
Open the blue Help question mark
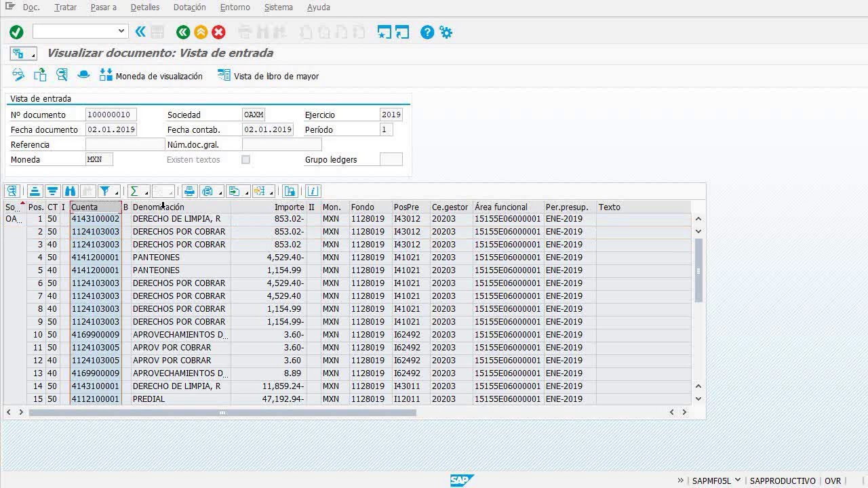(427, 32)
